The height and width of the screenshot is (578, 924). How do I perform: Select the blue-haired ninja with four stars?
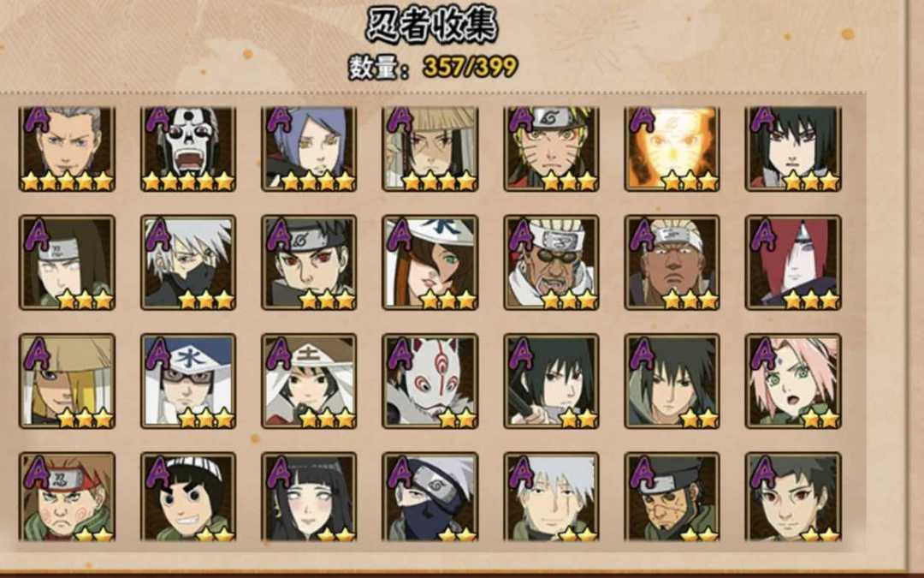coord(309,149)
